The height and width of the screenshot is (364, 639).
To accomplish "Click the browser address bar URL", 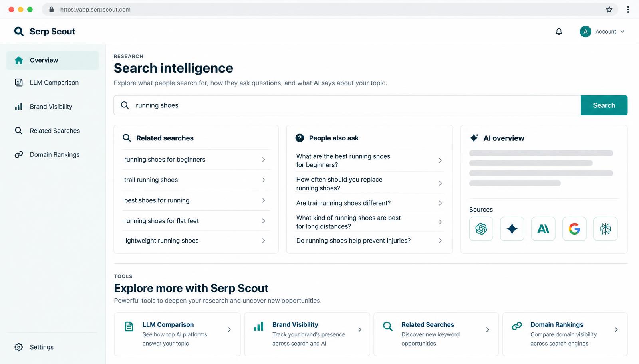I will (95, 10).
